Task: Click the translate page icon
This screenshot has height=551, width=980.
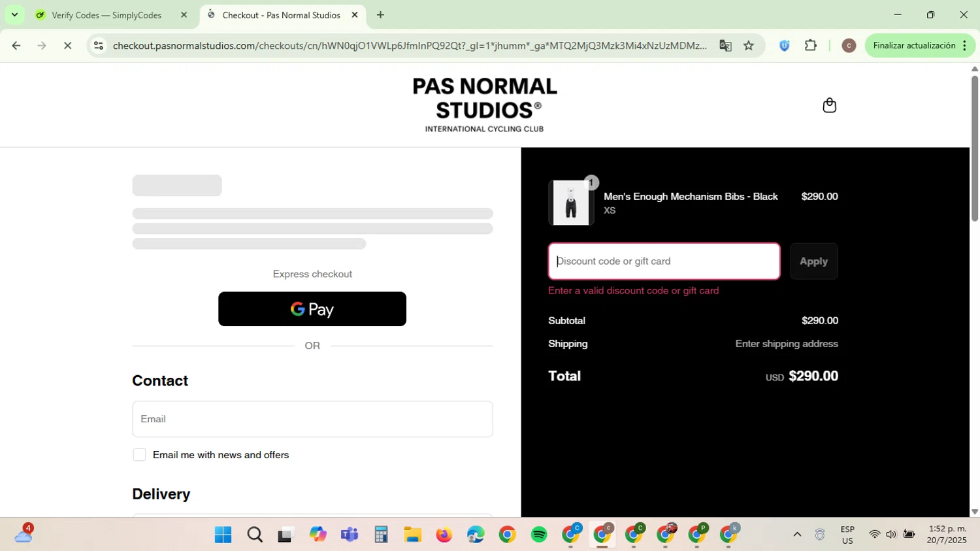Action: pyautogui.click(x=725, y=46)
